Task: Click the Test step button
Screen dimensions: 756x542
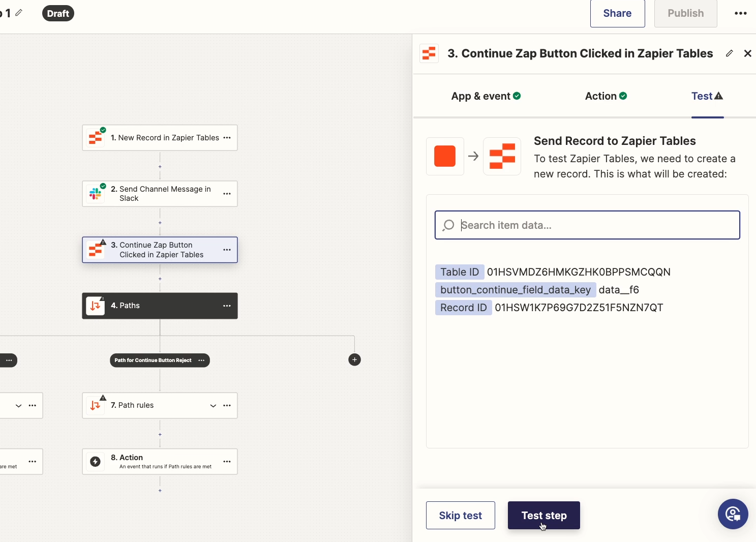Action: (544, 515)
